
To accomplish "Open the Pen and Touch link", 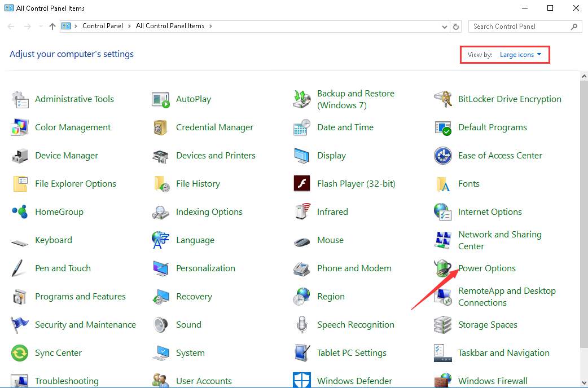I will [63, 268].
